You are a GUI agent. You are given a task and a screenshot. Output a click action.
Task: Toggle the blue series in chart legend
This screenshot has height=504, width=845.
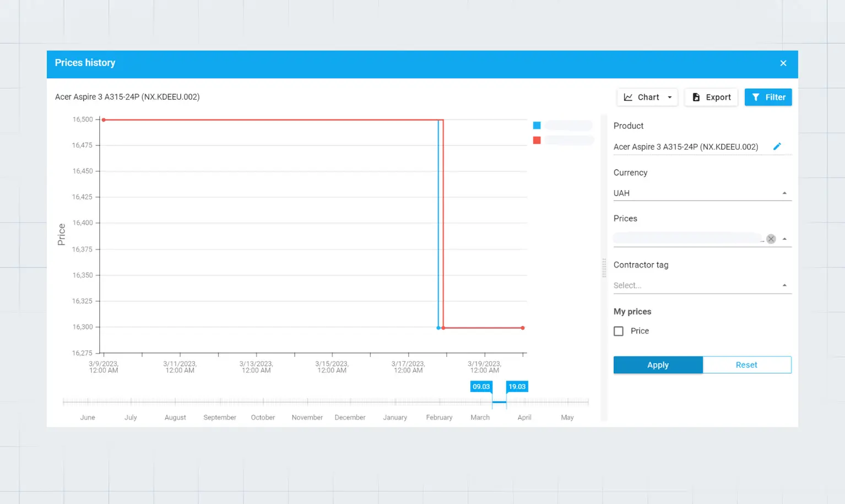[537, 126]
